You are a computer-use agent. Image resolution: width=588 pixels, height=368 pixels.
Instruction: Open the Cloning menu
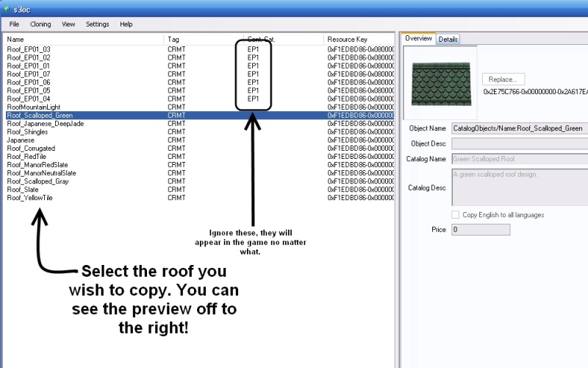click(40, 24)
